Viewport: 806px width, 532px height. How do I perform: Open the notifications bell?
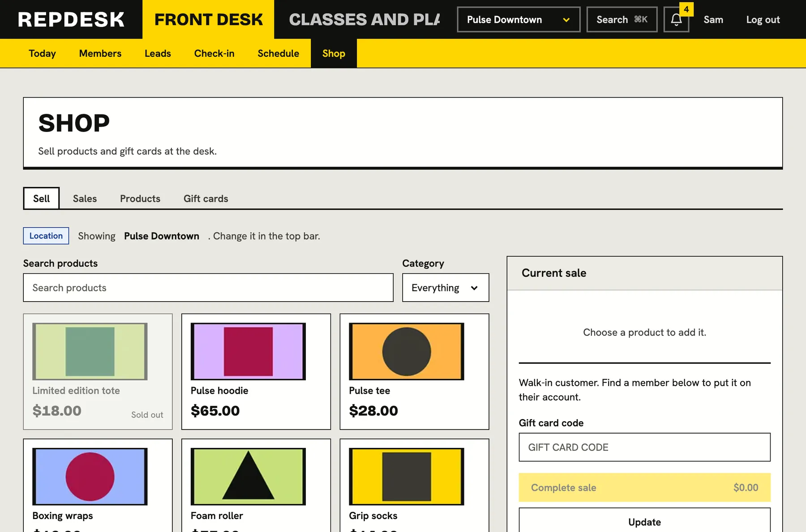click(676, 20)
